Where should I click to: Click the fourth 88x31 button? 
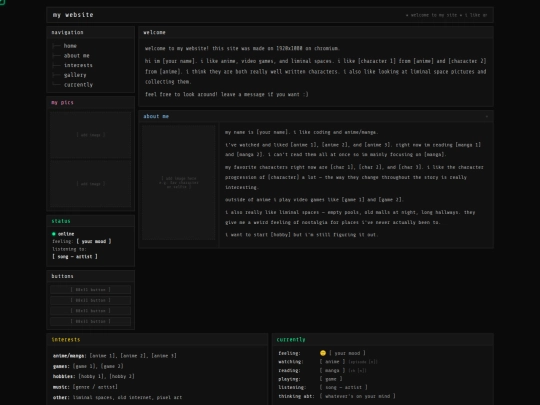[x=91, y=321]
